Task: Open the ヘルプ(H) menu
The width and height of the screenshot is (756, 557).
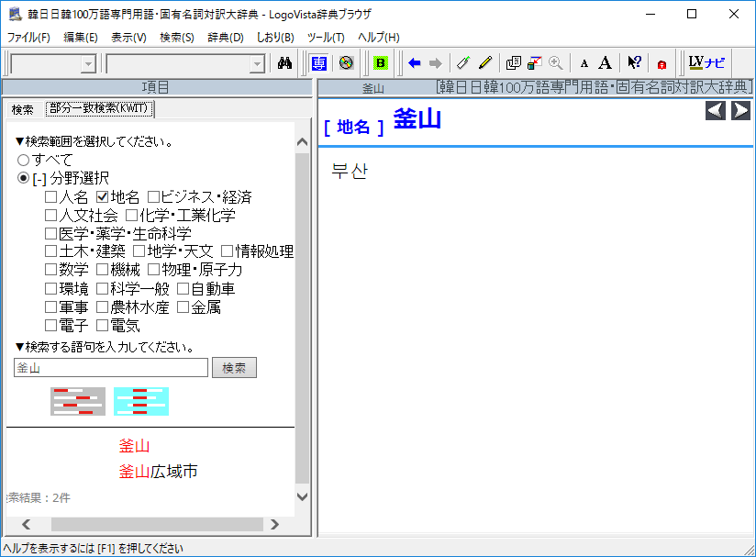Action: (x=379, y=37)
